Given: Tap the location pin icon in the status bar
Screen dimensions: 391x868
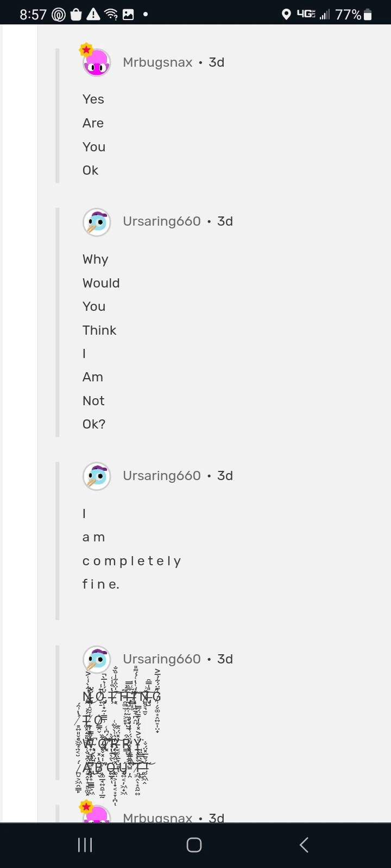Looking at the screenshot, I should coord(287,14).
